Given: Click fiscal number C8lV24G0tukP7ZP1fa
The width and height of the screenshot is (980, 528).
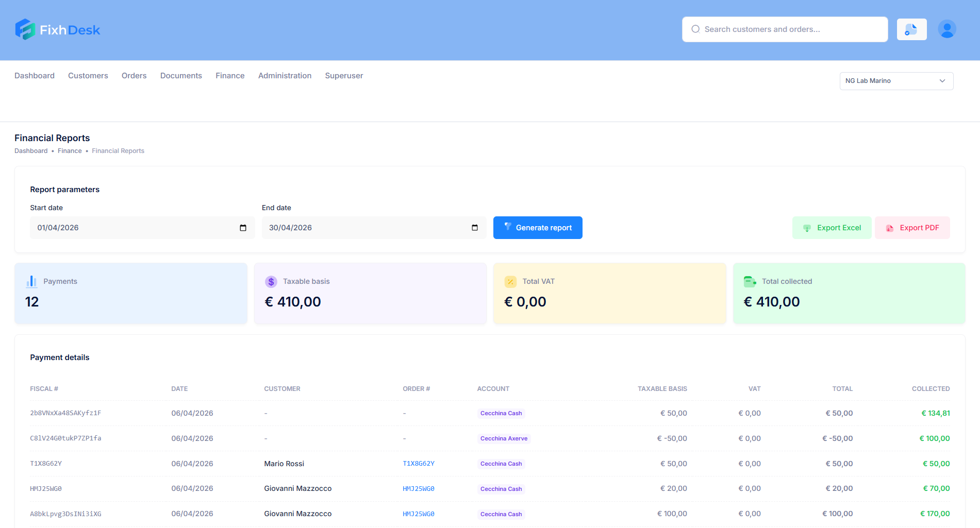Looking at the screenshot, I should tap(65, 438).
